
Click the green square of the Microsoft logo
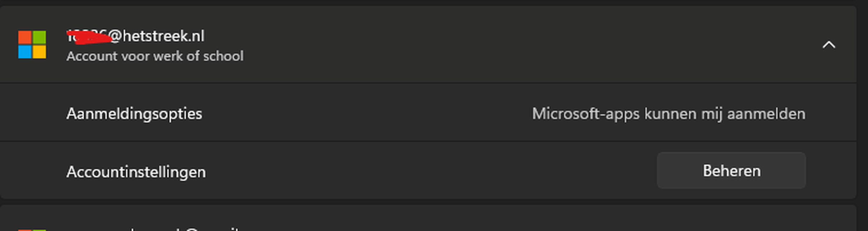click(39, 37)
